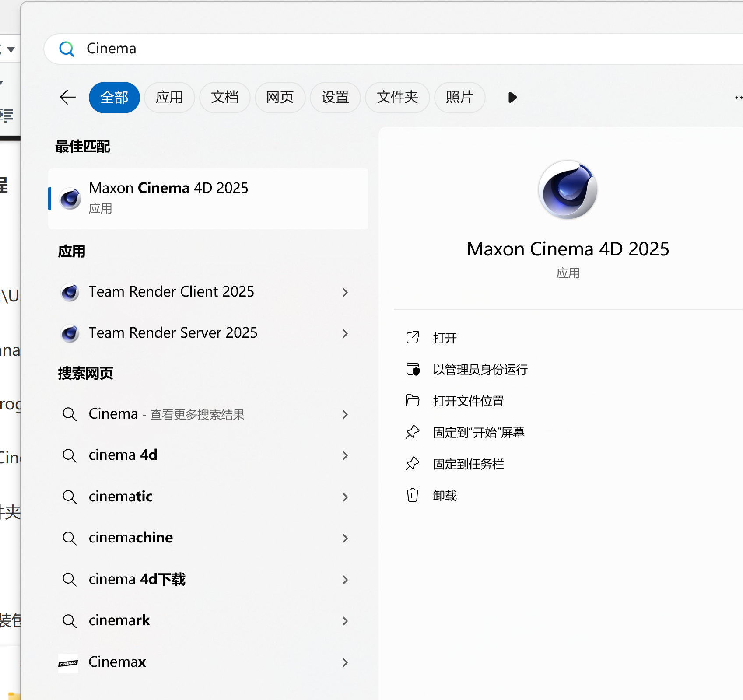Click the back arrow icon
Image resolution: width=743 pixels, height=700 pixels.
[68, 97]
